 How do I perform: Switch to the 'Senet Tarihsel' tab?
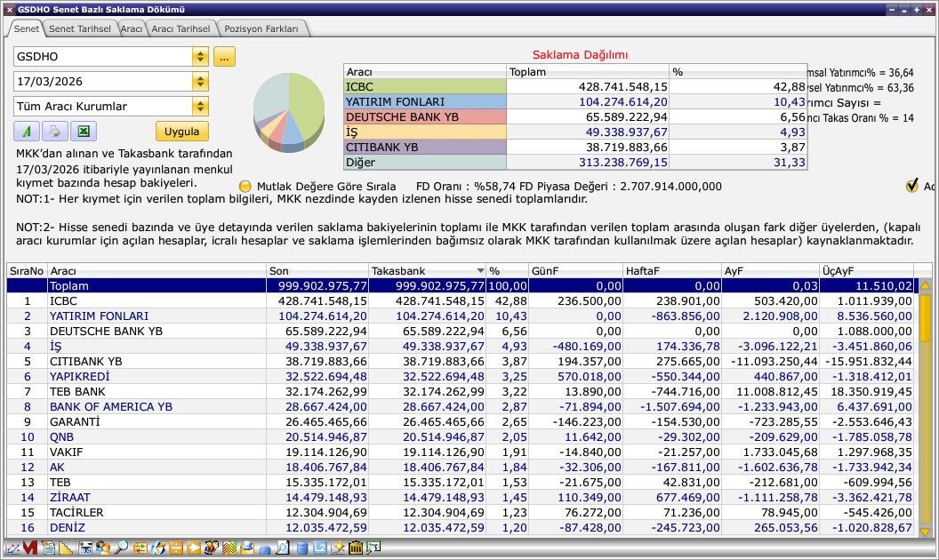coord(80,28)
